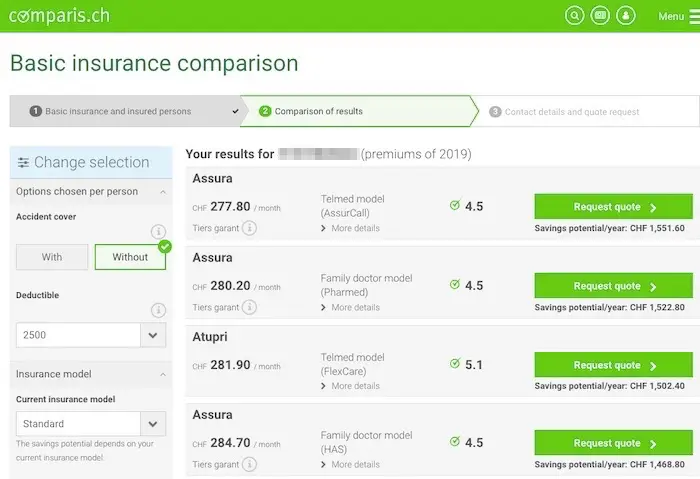Request quote for Assura Telmed at CHF 277.80
Screen dimensions: 700x479
pos(613,207)
